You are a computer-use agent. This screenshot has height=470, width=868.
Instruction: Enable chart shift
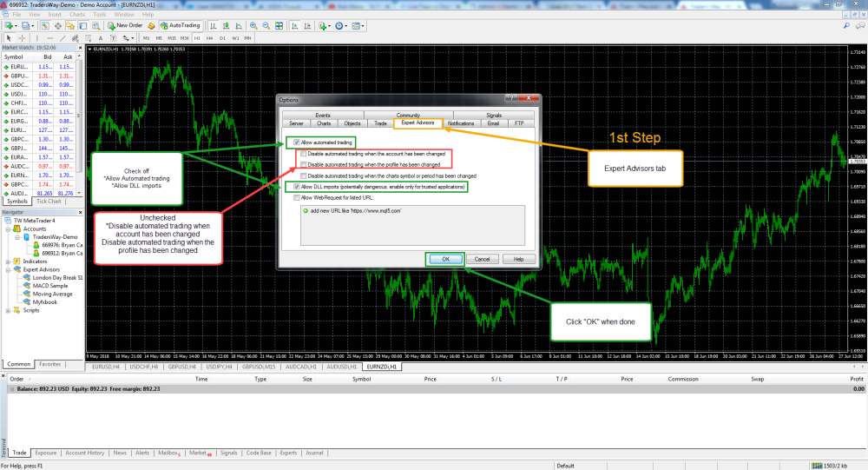[307, 25]
